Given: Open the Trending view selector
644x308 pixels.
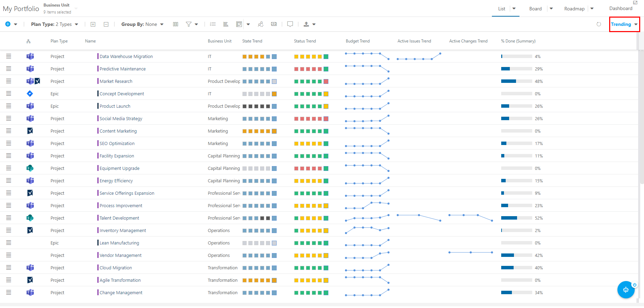Looking at the screenshot, I should (x=624, y=24).
